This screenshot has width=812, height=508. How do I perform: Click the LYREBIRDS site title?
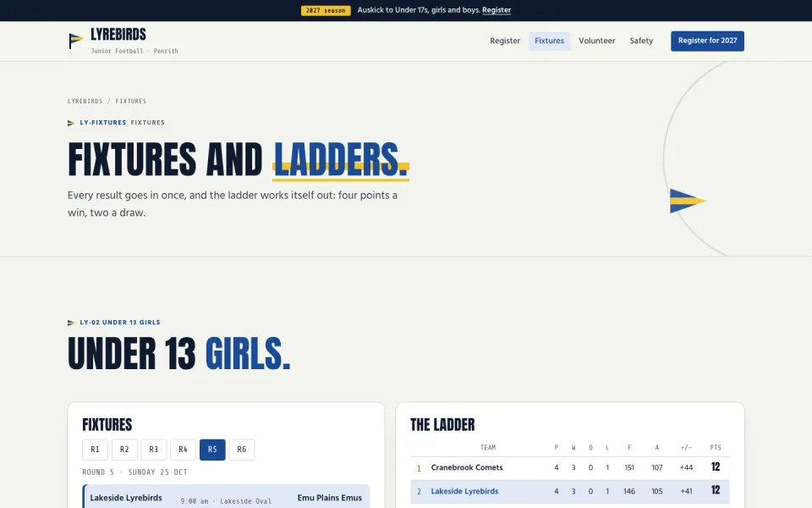coord(118,34)
